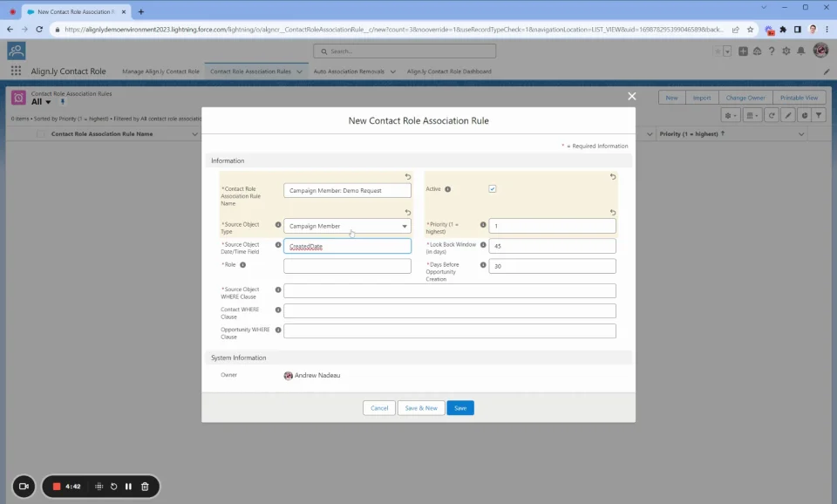Click info icon beside Contact WHERE Clause
837x504 pixels.
[278, 310]
